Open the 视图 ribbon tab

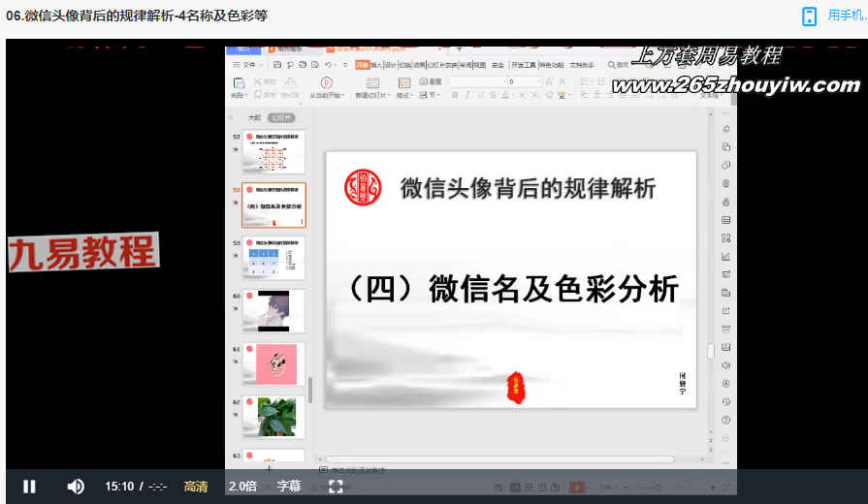coord(479,65)
